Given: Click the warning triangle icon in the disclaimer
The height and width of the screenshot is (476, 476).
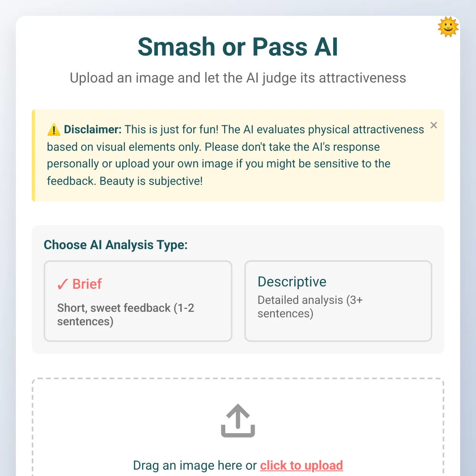Looking at the screenshot, I should [x=54, y=130].
